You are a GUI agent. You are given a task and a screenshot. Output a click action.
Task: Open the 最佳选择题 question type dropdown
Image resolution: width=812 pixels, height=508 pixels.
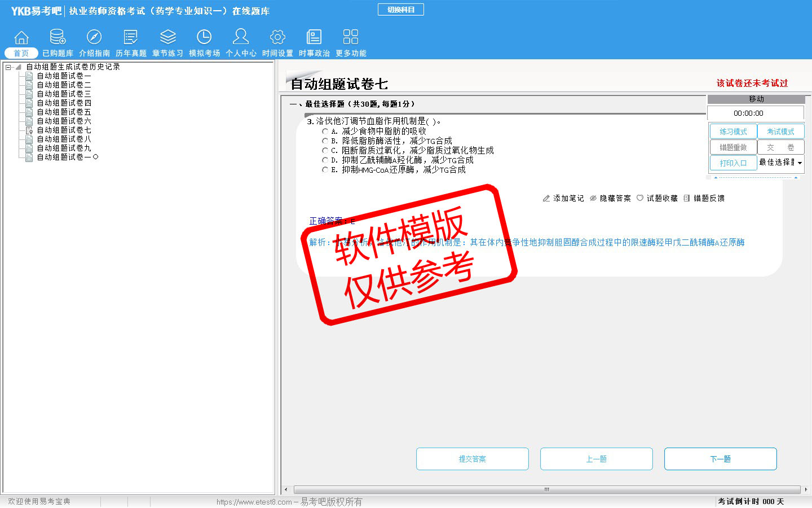pyautogui.click(x=800, y=163)
